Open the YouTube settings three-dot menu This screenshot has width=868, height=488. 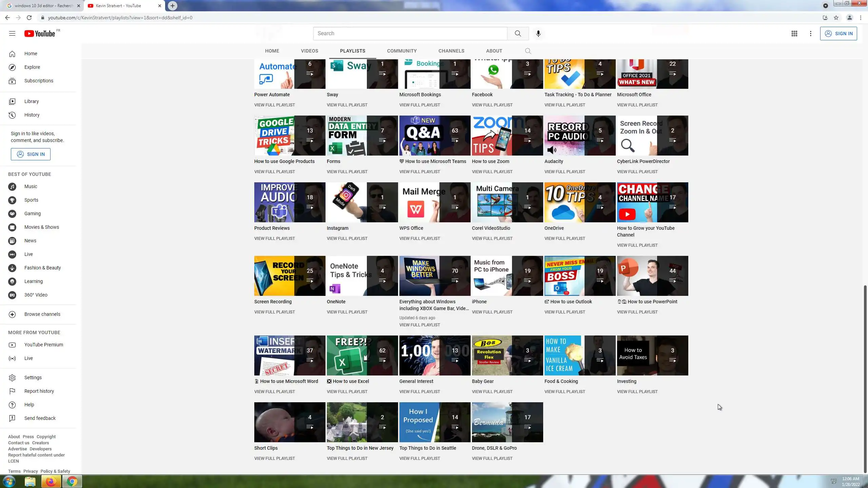tap(811, 34)
